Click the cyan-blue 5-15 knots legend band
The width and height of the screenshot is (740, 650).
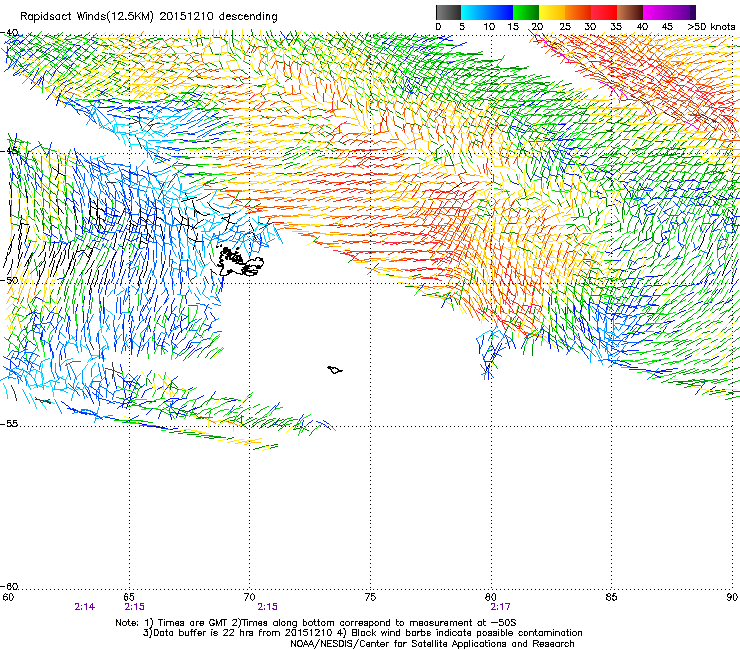tap(487, 12)
